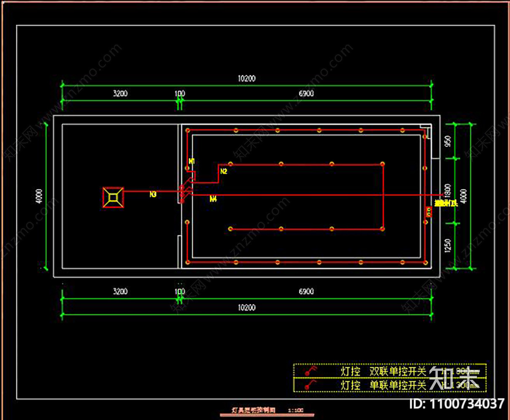Click the ID 1100734037 text
The width and height of the screenshot is (510, 420).
pos(457,404)
